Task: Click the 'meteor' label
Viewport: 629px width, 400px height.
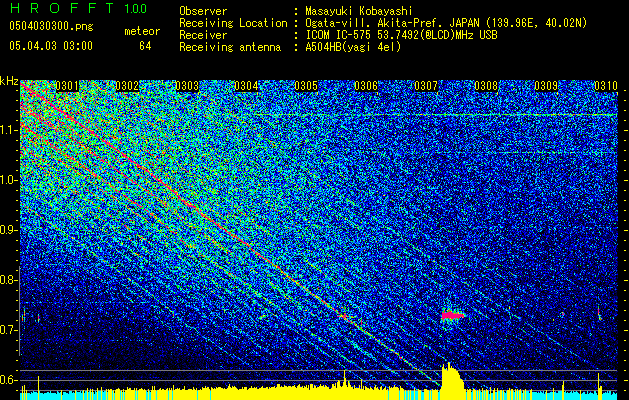Action: pyautogui.click(x=142, y=31)
